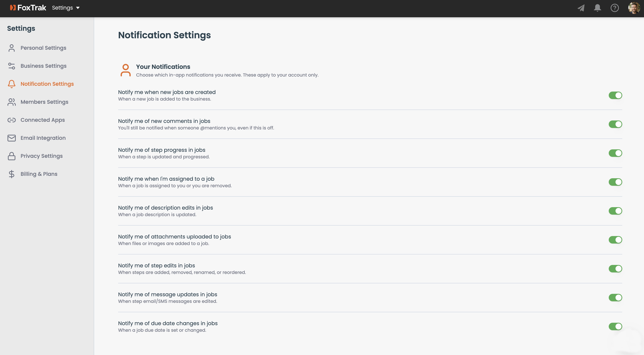Viewport: 644px width, 355px height.
Task: Toggle assigned to a job notifications
Action: pyautogui.click(x=615, y=182)
